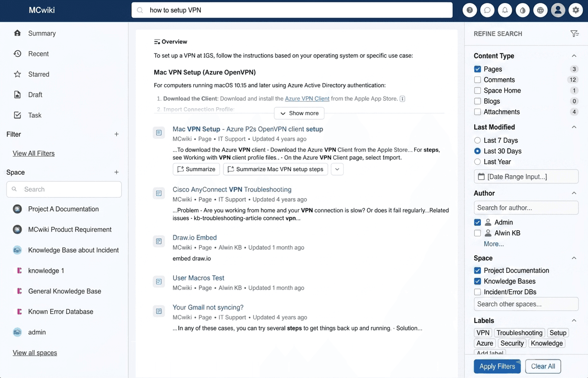Screen dimensions: 588x378
Task: Open the Azure VPN Client link
Action: point(307,99)
